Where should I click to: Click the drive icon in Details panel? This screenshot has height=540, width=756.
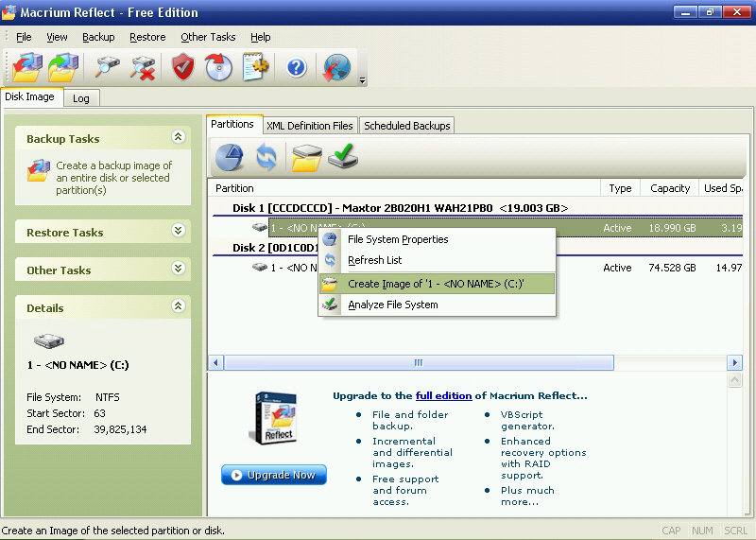coord(49,340)
